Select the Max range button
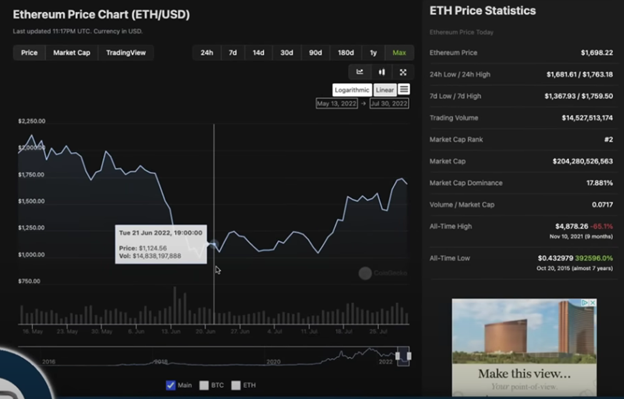Viewport: 624px width, 399px height. [399, 53]
